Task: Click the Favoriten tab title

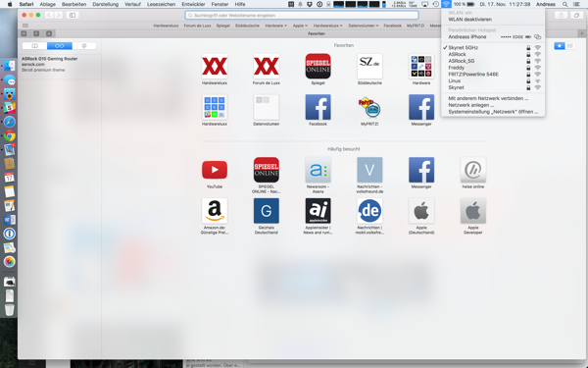Action: 317,33
